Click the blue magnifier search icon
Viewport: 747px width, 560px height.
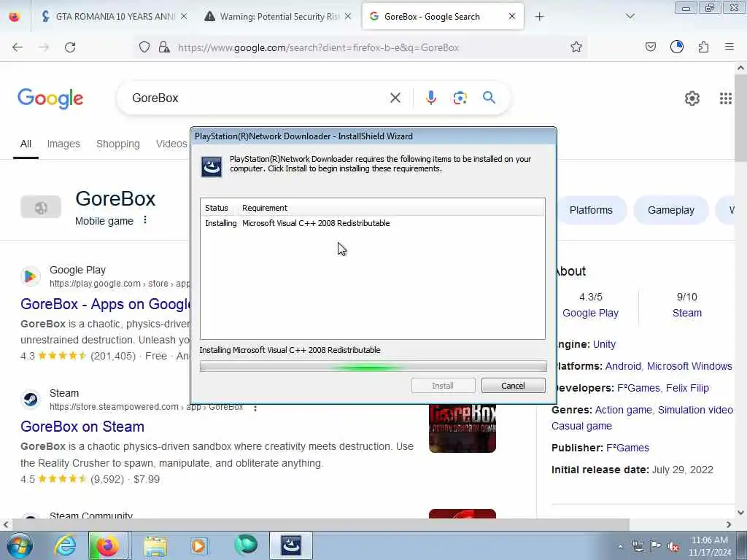(x=489, y=98)
